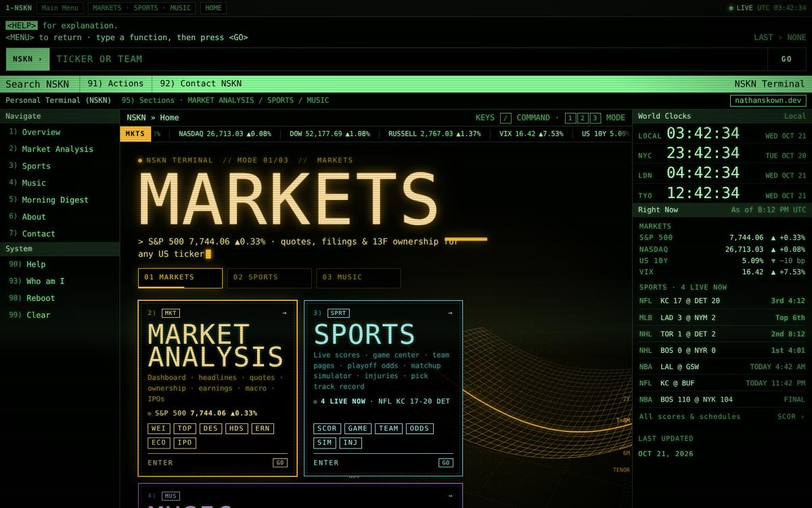
Task: Click the LIVE status indicator
Action: [740, 8]
